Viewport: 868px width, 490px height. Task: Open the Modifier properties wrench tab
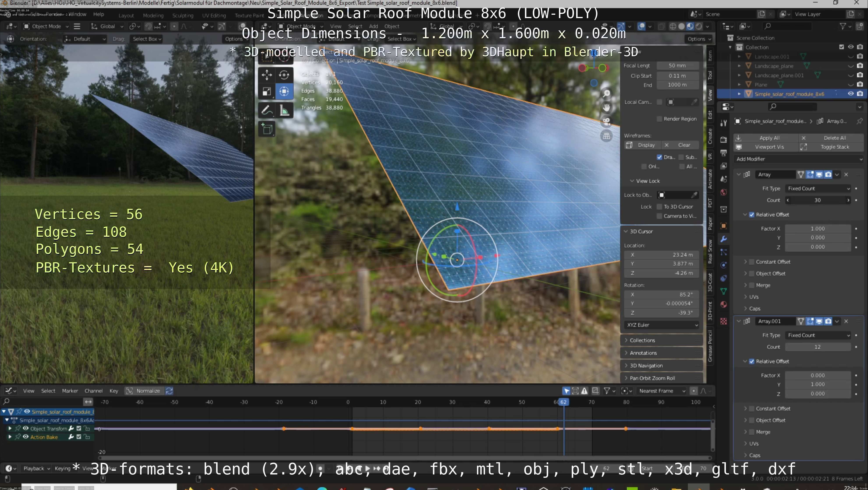click(x=724, y=239)
